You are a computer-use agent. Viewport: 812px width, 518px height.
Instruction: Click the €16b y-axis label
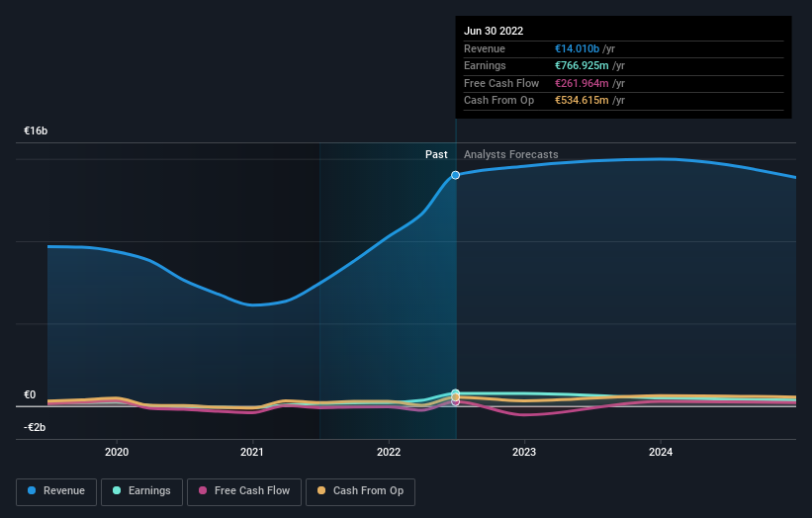tap(36, 130)
